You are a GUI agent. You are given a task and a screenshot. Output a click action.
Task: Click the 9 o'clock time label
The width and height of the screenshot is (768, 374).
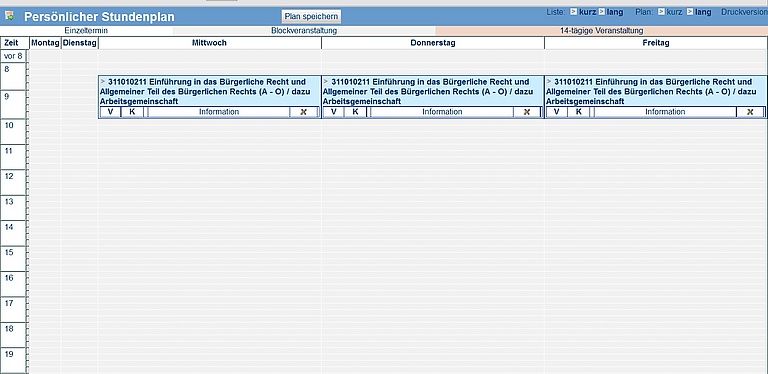pyautogui.click(x=7, y=97)
